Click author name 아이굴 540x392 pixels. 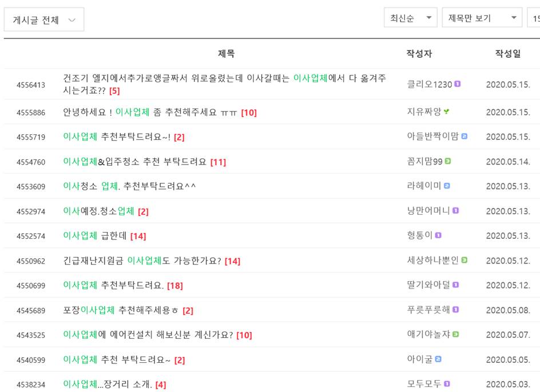(420, 359)
